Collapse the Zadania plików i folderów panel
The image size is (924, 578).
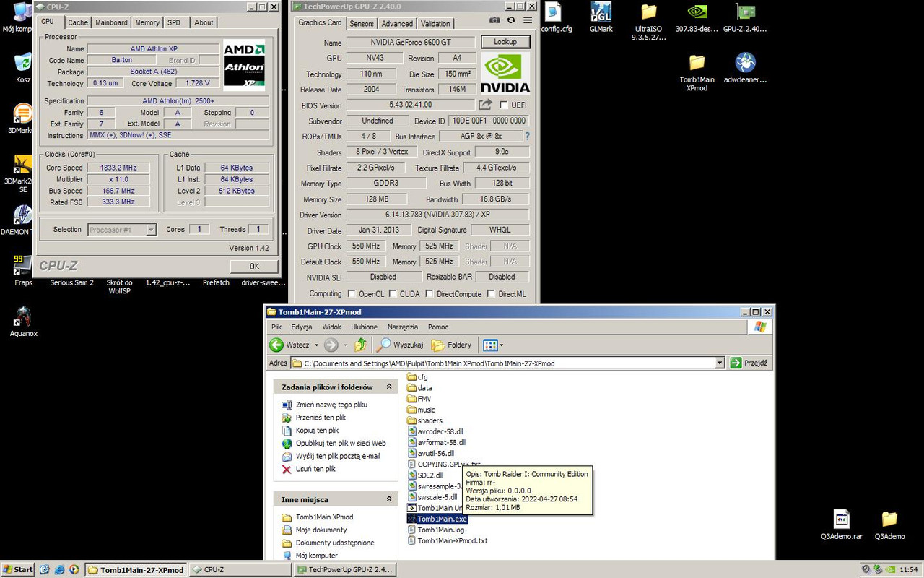pyautogui.click(x=389, y=387)
